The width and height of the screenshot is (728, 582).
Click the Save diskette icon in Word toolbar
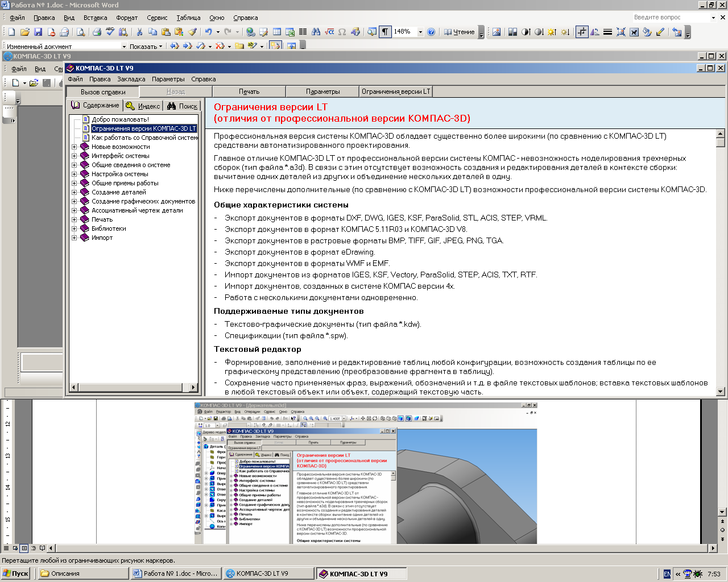38,32
